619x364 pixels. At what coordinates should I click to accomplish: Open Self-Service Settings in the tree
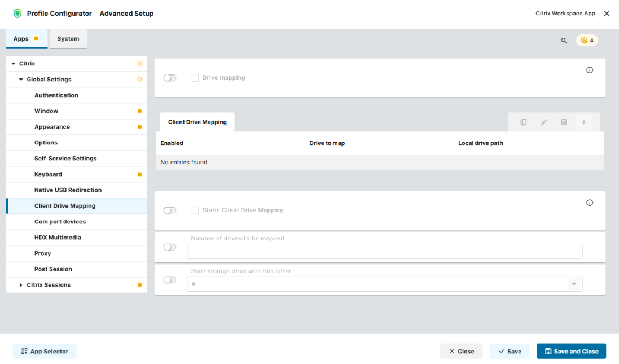click(x=77, y=159)
